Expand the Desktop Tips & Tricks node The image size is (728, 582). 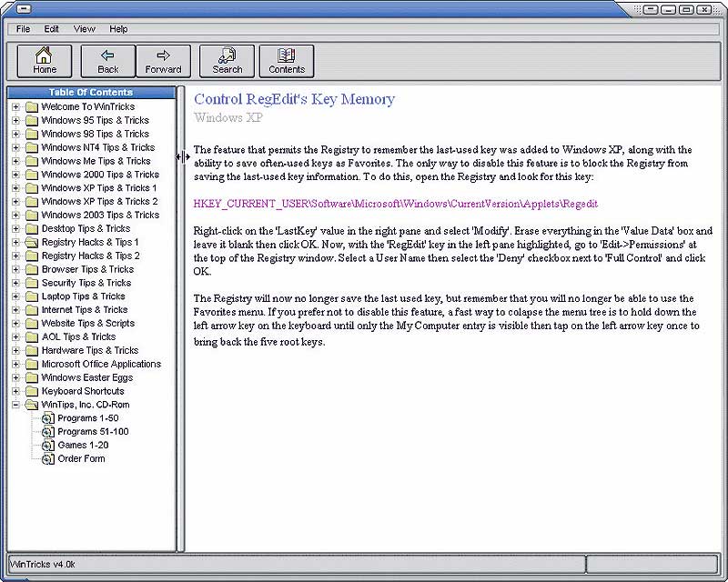pos(15,229)
